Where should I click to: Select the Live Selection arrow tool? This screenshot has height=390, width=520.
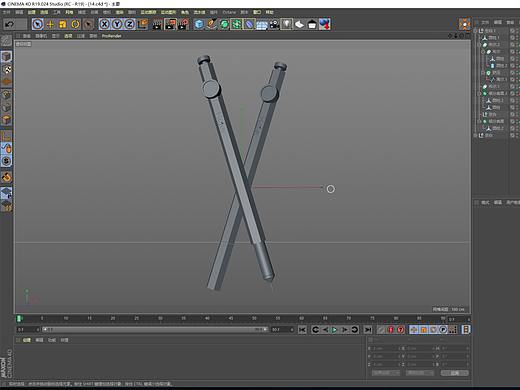37,24
